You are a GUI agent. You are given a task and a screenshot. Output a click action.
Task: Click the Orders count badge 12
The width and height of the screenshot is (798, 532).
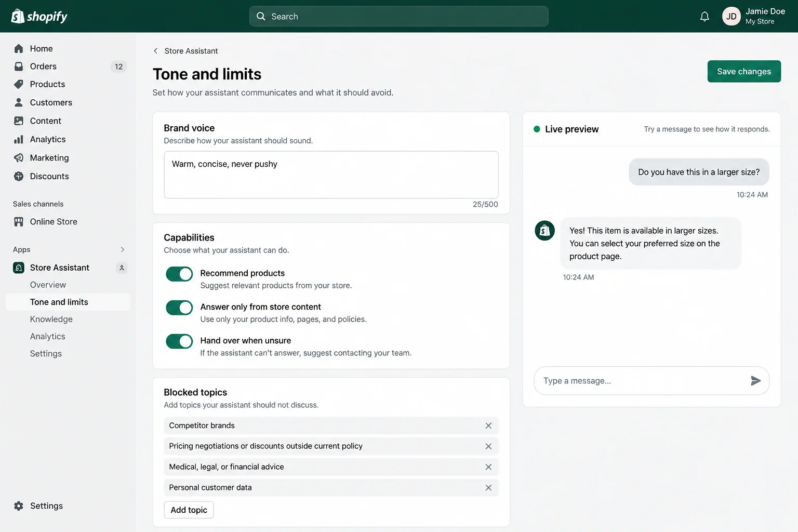(x=118, y=66)
